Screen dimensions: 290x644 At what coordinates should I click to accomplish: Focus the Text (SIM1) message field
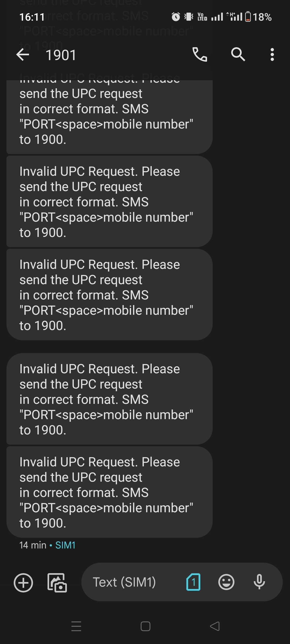(129, 582)
